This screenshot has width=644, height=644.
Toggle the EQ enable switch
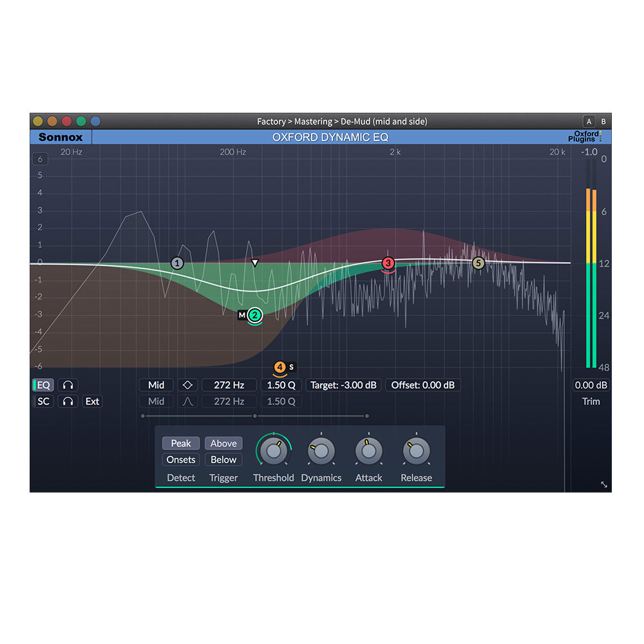pos(43,384)
